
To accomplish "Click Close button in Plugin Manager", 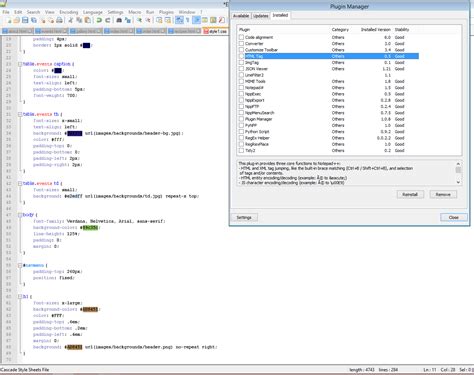I will tap(454, 218).
